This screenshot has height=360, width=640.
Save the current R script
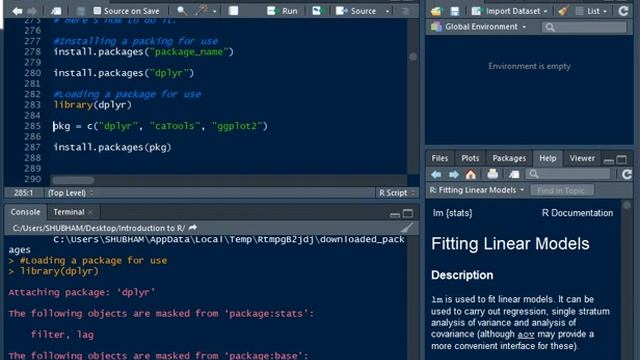tap(81, 11)
